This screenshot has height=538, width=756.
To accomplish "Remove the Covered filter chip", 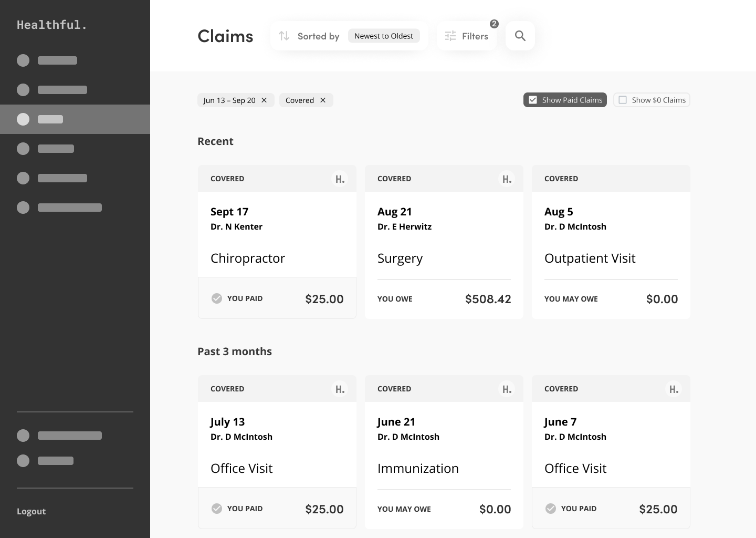I will pyautogui.click(x=323, y=100).
